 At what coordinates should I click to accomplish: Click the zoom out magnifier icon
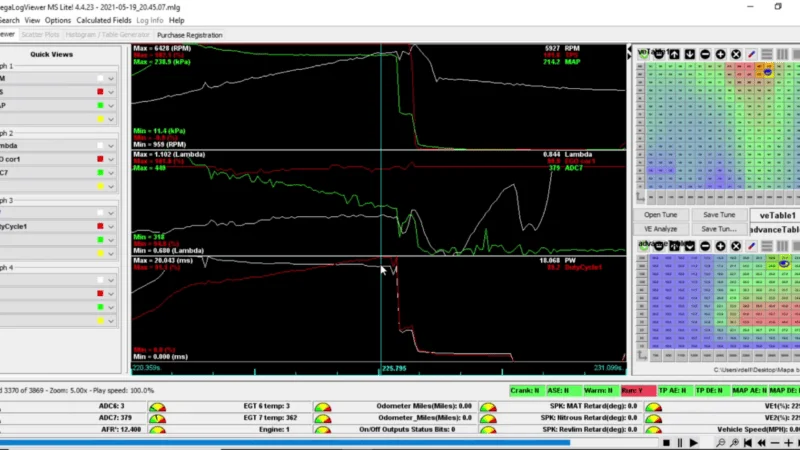tap(720, 443)
